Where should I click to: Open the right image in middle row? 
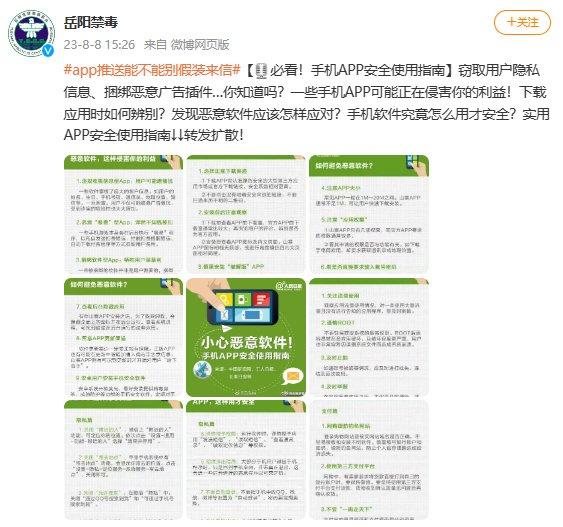pyautogui.click(x=369, y=337)
